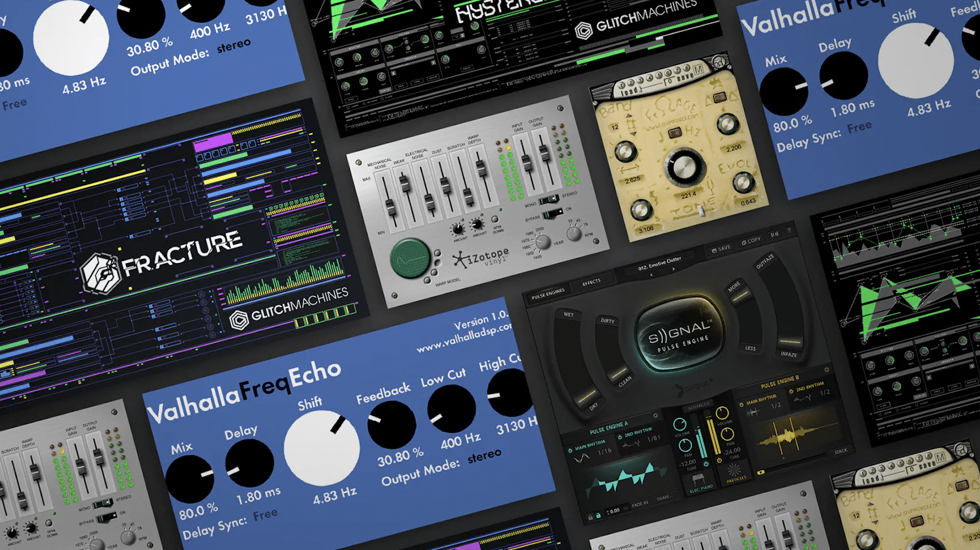Open preset name 012. Emotive Clutter in Signal

pyautogui.click(x=660, y=264)
